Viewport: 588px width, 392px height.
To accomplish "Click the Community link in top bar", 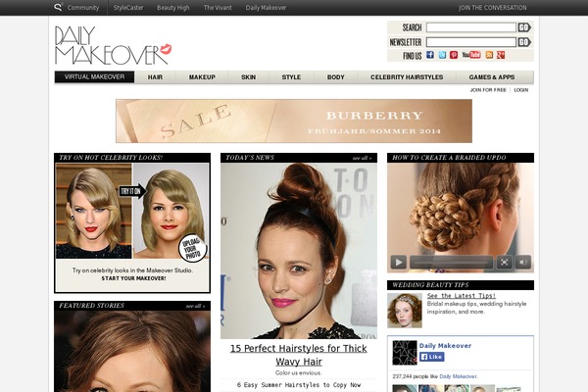I will (83, 8).
